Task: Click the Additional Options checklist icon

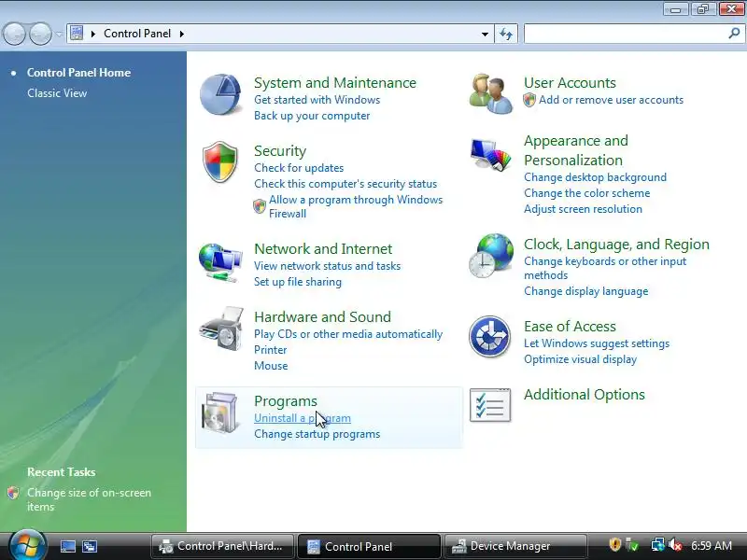Action: click(489, 405)
